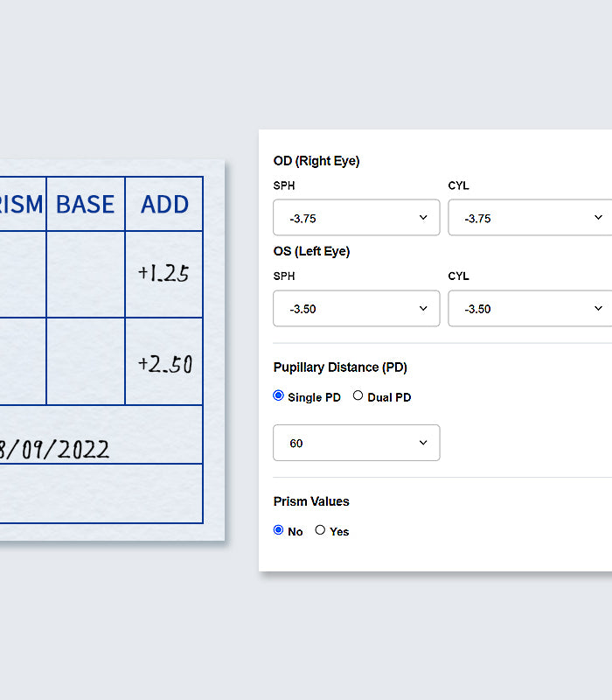Enable Prism Values by selecting Yes
This screenshot has height=700, width=612.
(x=320, y=530)
